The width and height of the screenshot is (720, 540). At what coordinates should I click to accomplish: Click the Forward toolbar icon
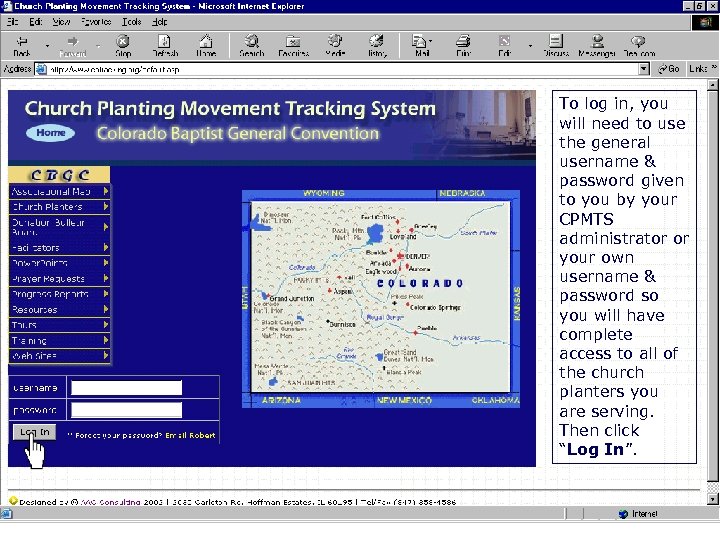tap(73, 45)
